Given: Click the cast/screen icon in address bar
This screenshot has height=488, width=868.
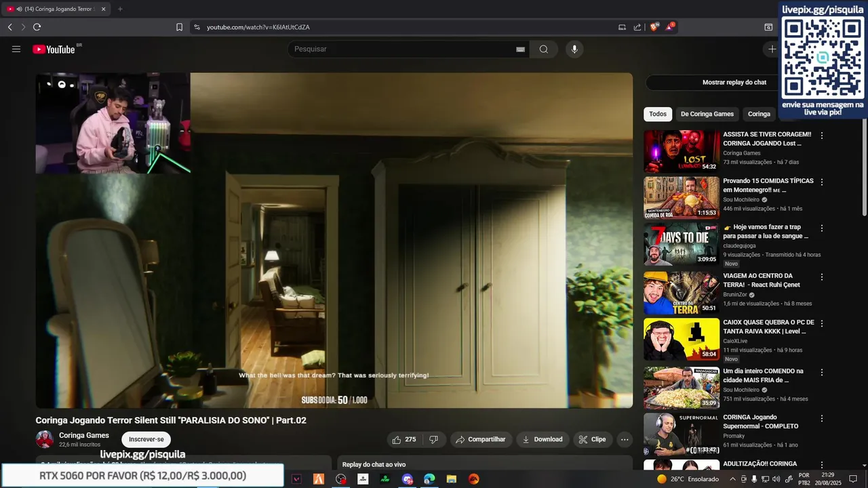Looking at the screenshot, I should [622, 27].
